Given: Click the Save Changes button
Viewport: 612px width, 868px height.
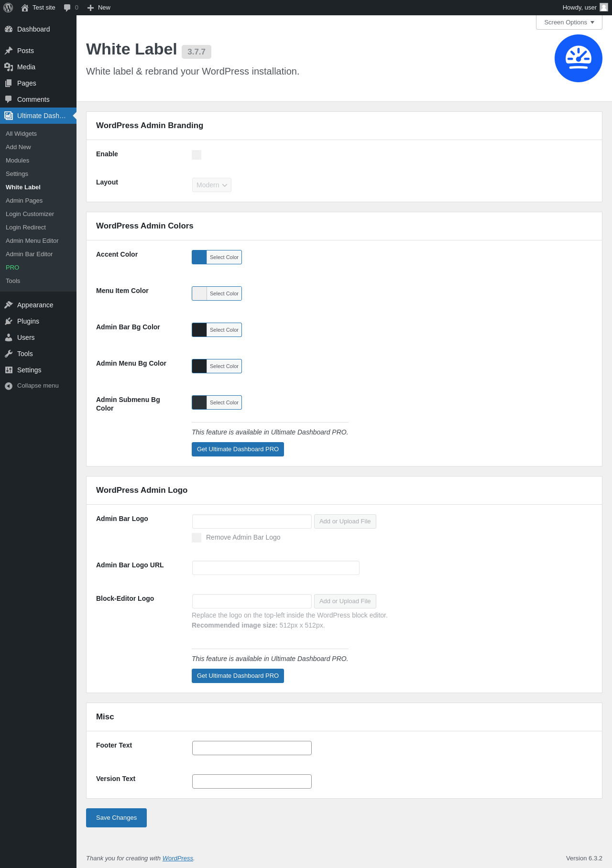Looking at the screenshot, I should [x=116, y=818].
